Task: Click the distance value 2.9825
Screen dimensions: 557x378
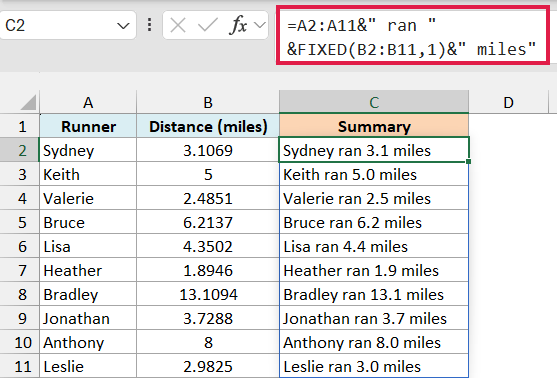Action: (208, 366)
